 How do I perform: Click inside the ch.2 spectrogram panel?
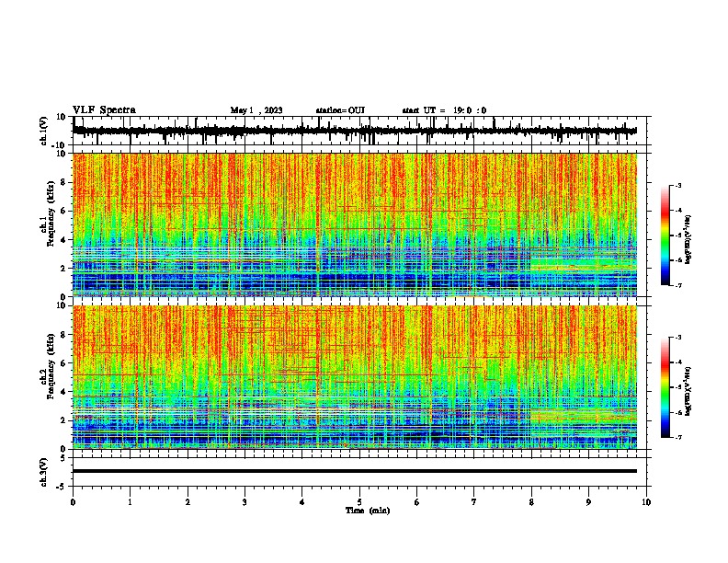[355, 377]
